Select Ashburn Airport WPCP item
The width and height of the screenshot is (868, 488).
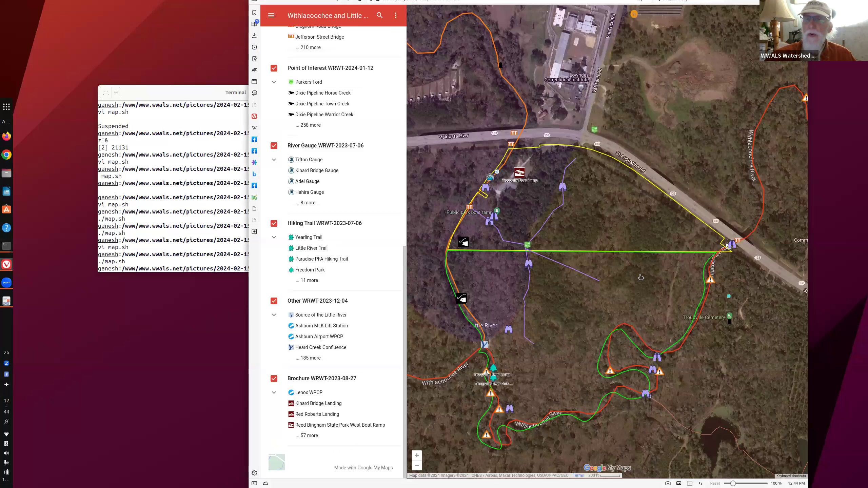coord(319,337)
